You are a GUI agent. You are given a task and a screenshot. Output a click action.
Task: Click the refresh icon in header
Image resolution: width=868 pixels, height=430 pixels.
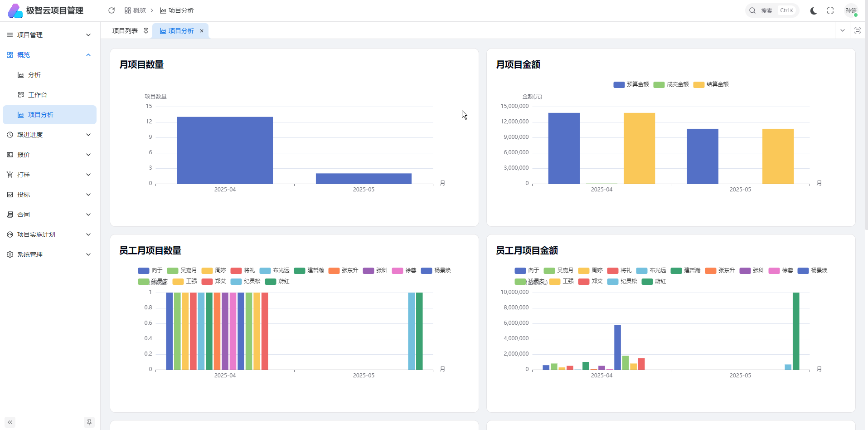pyautogui.click(x=112, y=10)
